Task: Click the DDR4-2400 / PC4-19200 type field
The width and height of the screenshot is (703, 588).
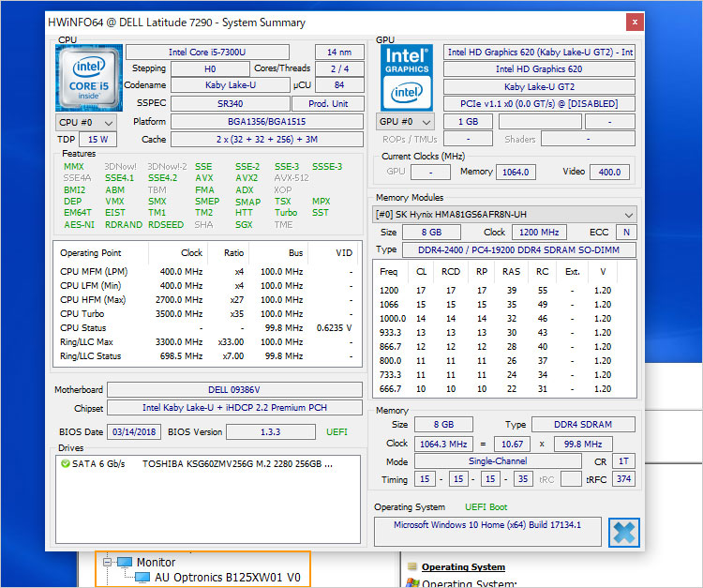Action: pyautogui.click(x=518, y=249)
